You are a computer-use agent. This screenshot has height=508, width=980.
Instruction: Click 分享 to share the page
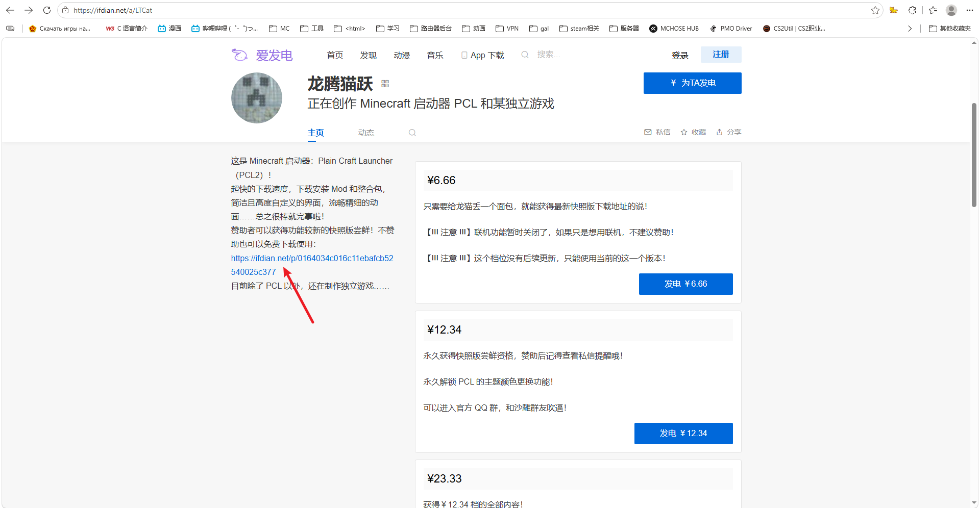pos(728,132)
